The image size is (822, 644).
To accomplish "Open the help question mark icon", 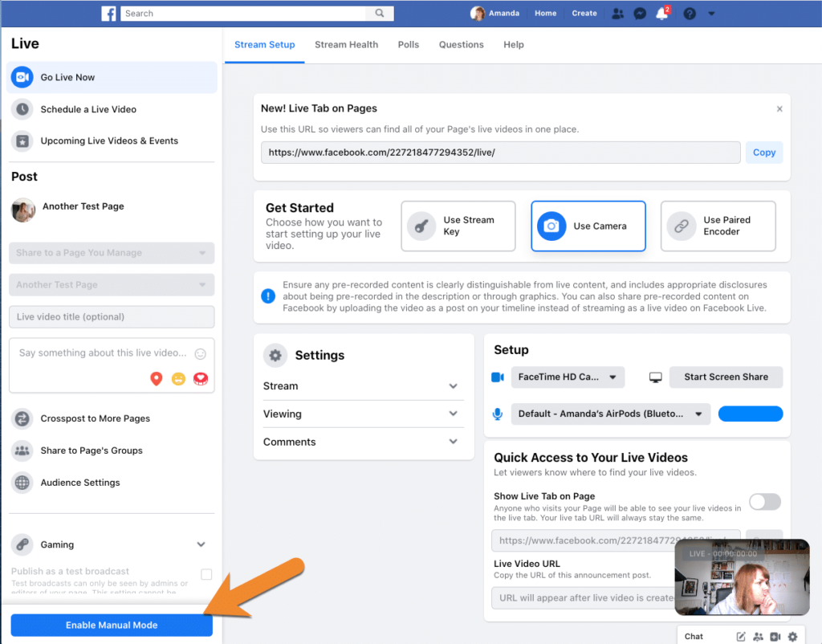I will (689, 14).
